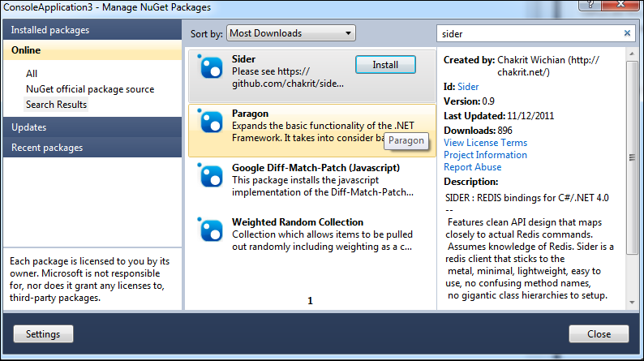Select Google Diff-Match-Patch (Javascript) title

316,168
